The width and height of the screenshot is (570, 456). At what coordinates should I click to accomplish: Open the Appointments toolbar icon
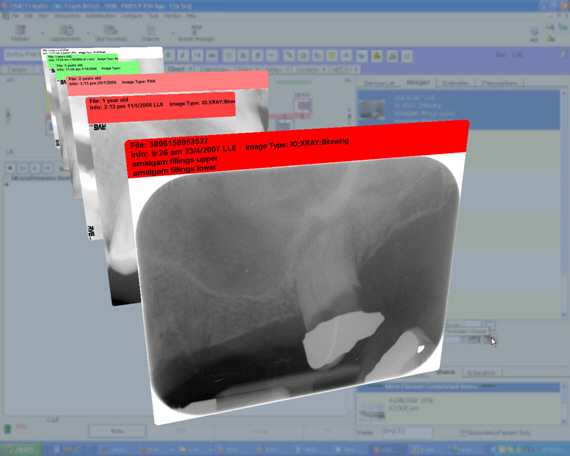point(66,33)
